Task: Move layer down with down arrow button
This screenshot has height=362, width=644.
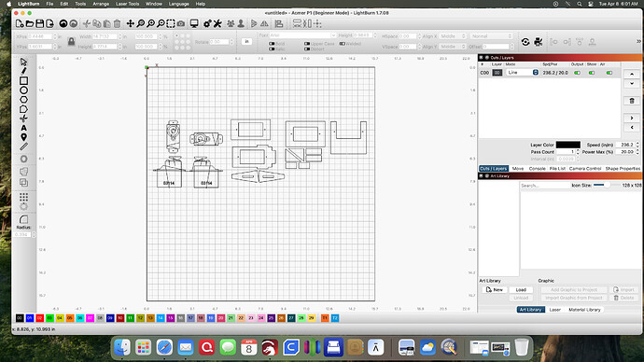Action: (632, 83)
